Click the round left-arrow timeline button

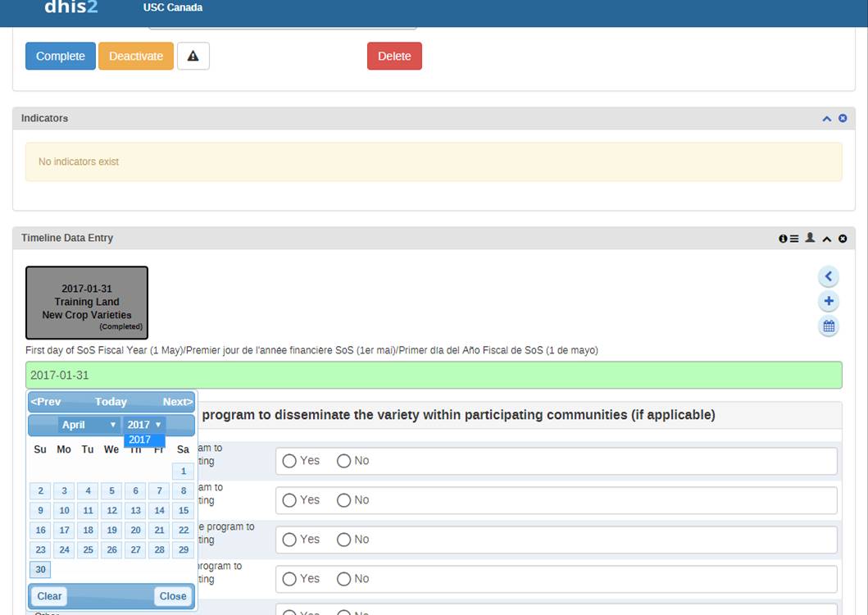coord(829,276)
